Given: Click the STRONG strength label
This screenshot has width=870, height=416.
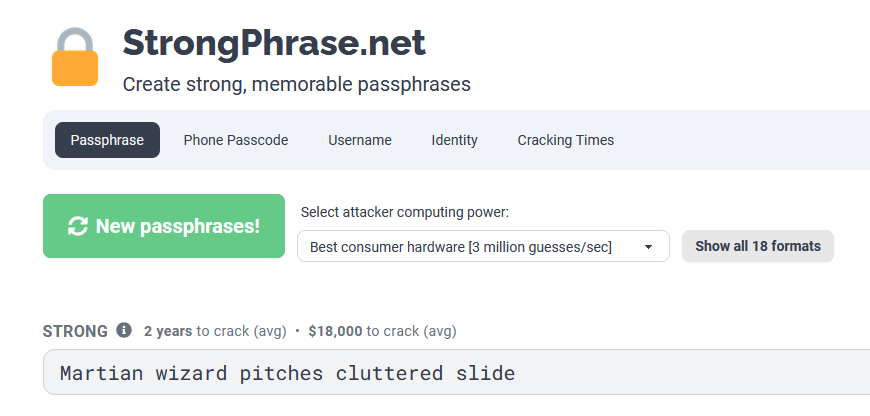Looking at the screenshot, I should point(75,331).
